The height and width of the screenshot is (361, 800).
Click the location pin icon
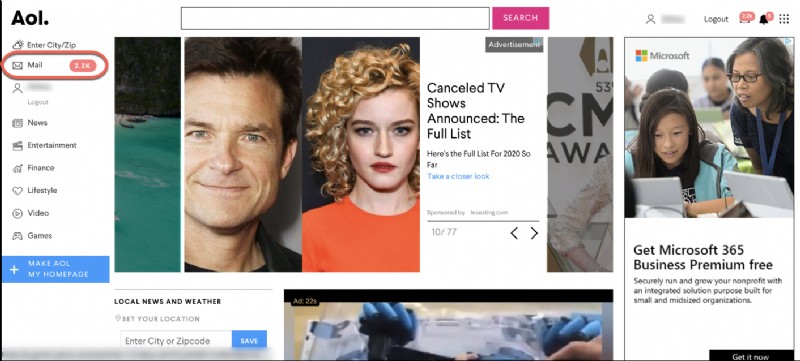[118, 318]
